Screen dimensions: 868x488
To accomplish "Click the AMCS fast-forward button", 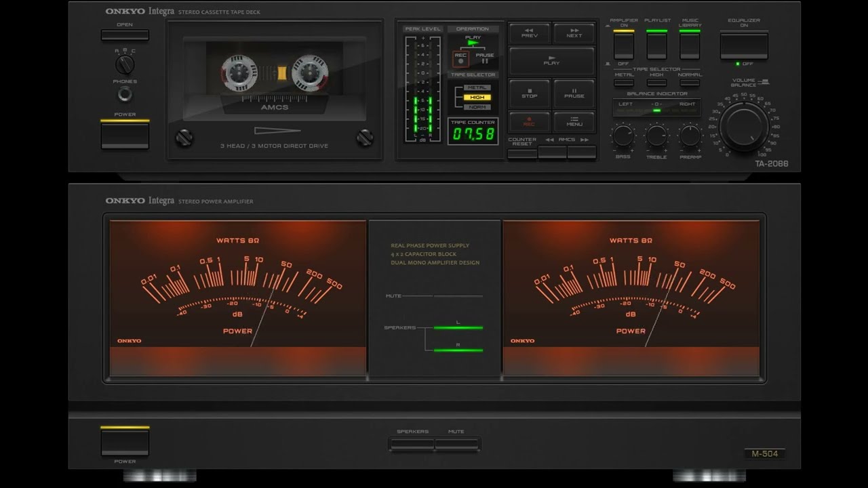I will pos(582,152).
